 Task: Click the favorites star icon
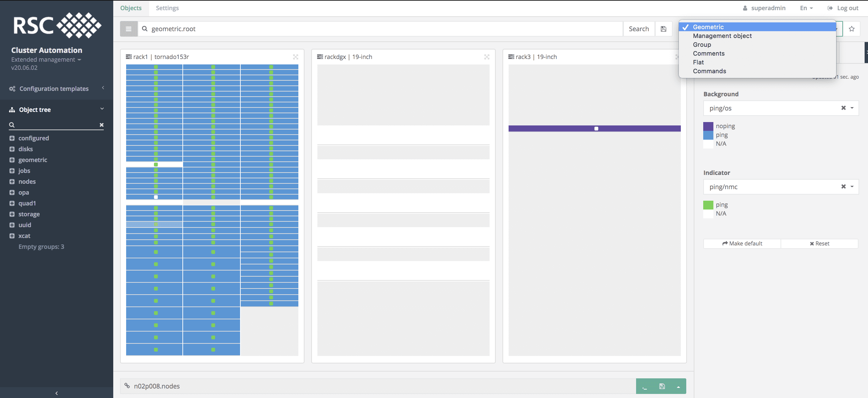851,29
